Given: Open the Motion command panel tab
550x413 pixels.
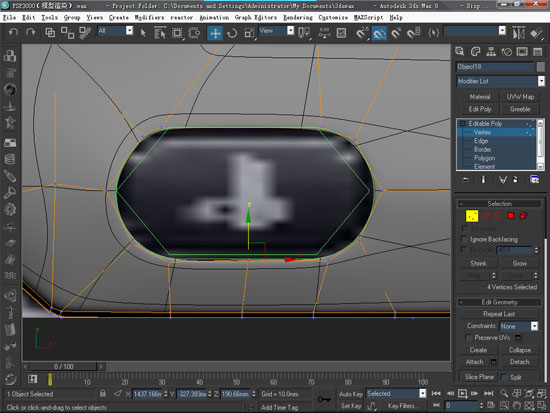Looking at the screenshot, I should [x=507, y=52].
